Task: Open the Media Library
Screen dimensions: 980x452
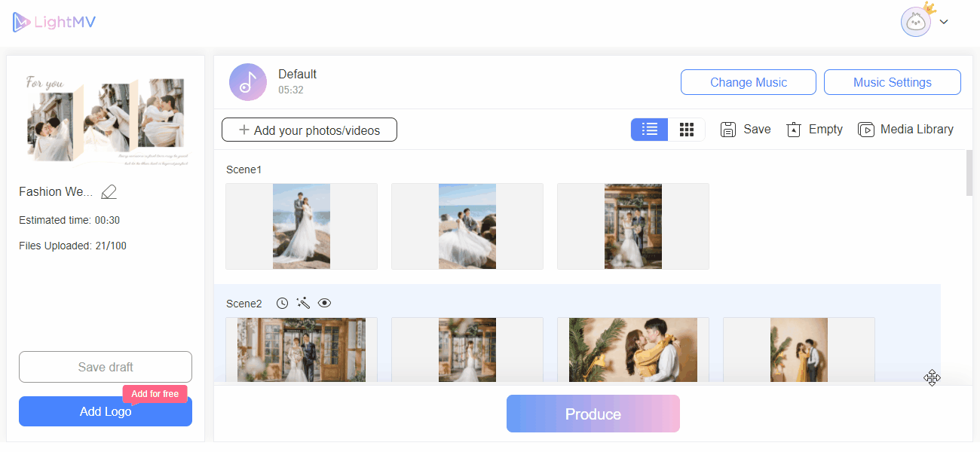Action: tap(905, 129)
